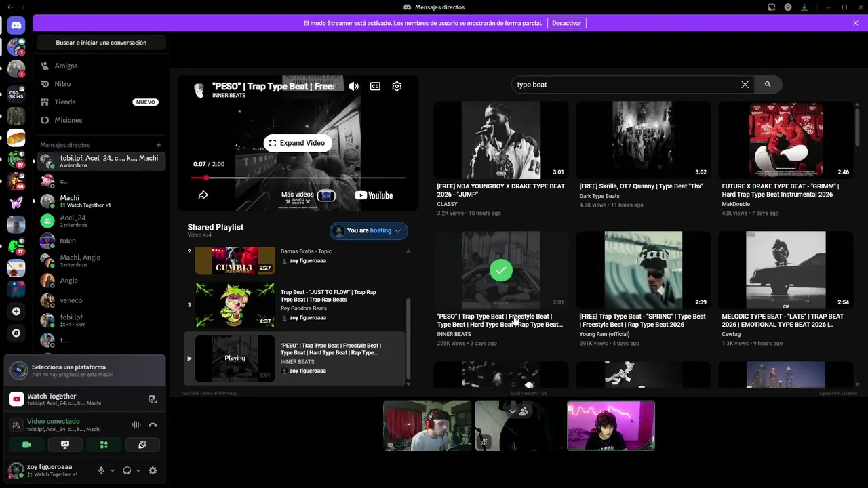
Task: Open the CSG Skins server icon
Action: click(16, 94)
